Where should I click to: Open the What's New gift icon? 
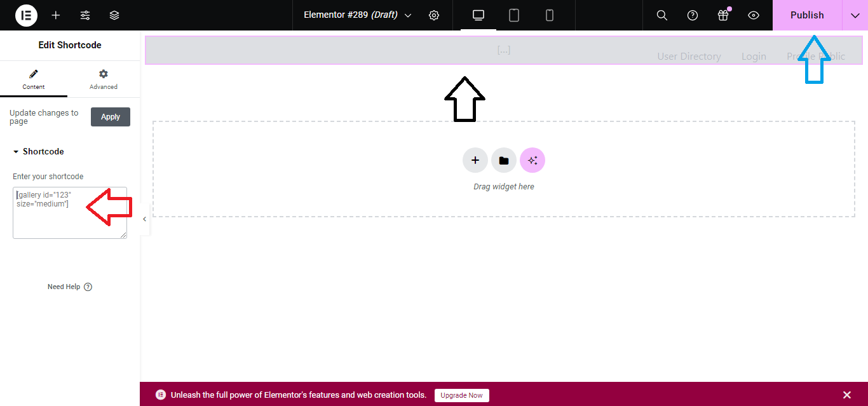(723, 15)
